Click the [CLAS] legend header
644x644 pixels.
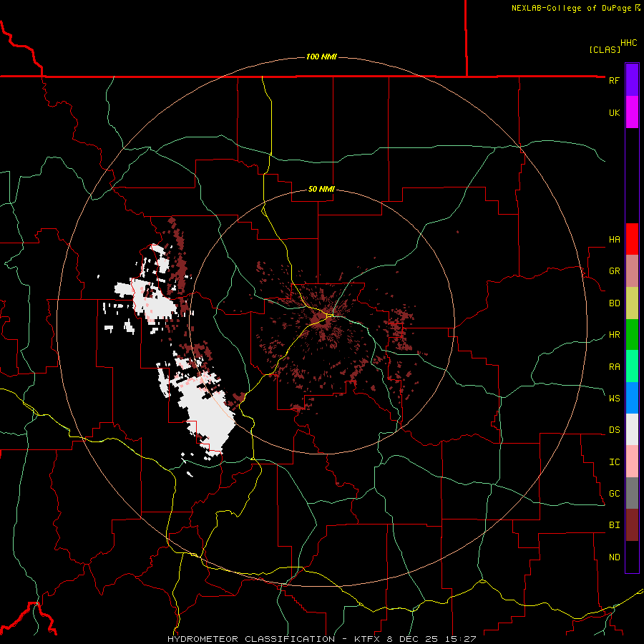coord(605,49)
